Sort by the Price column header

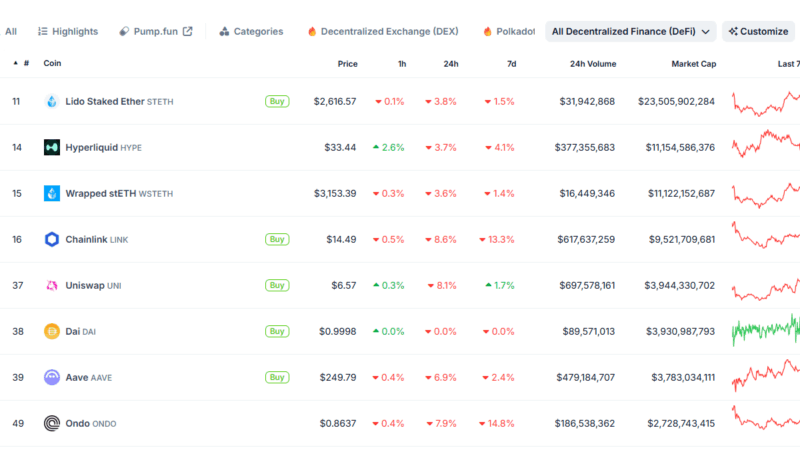(x=347, y=64)
